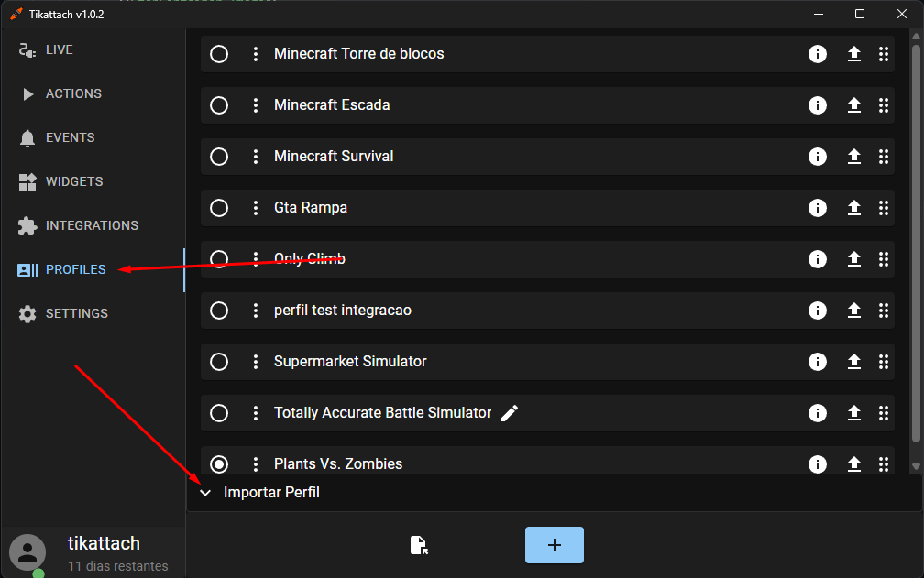Viewport: 924px width, 578px height.
Task: Export the Gta Rampa profile
Action: [x=854, y=208]
